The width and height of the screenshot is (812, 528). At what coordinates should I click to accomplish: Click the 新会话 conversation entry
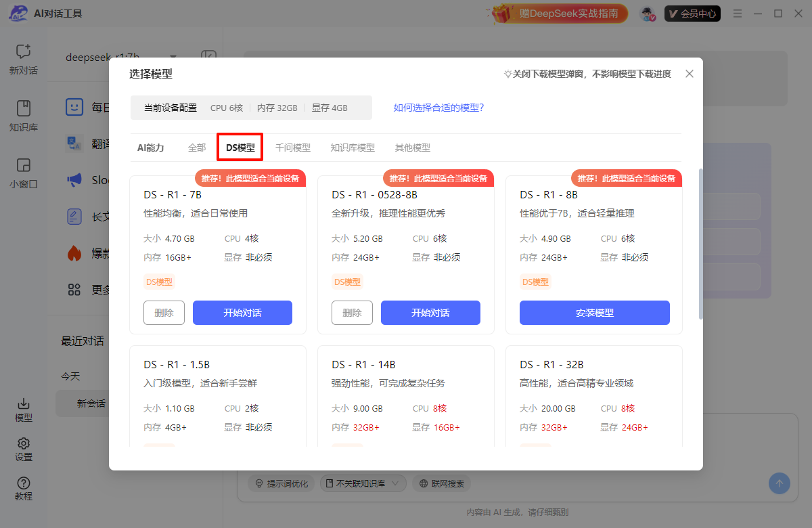91,403
